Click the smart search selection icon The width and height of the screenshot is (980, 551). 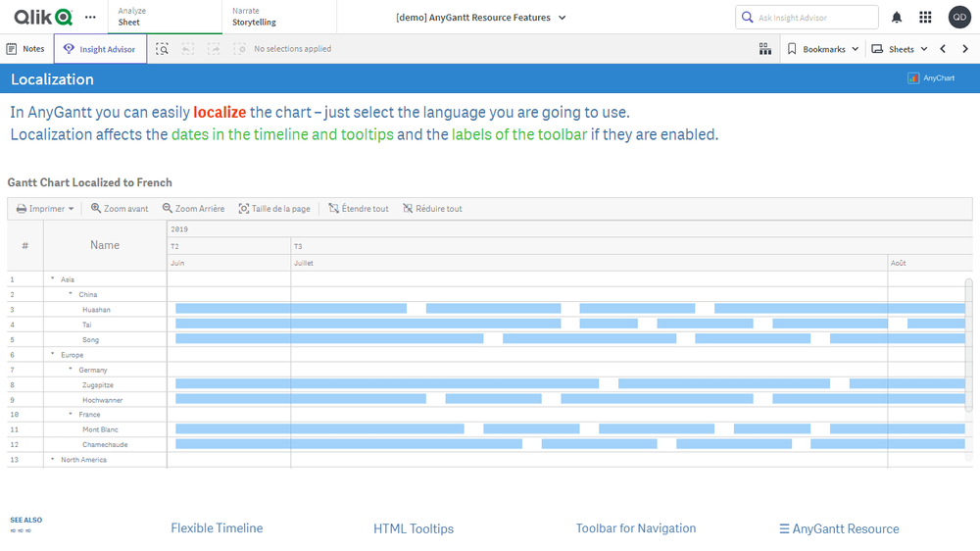coord(162,49)
